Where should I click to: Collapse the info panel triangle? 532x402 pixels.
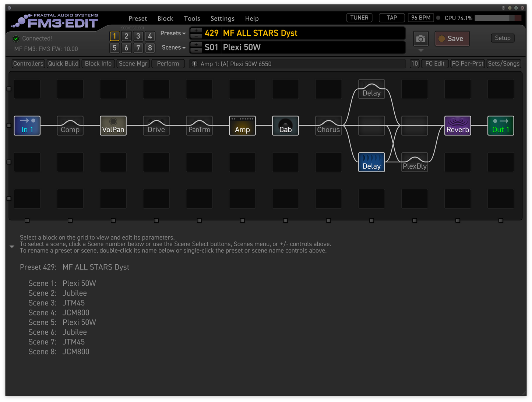click(x=12, y=247)
